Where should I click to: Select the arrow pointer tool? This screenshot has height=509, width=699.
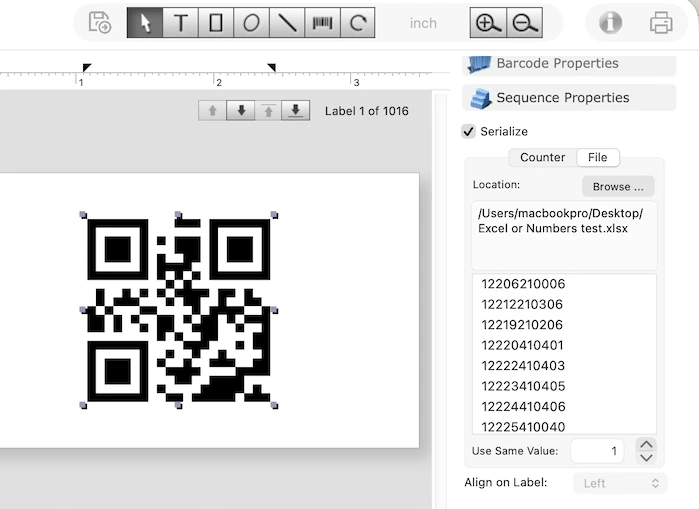(x=145, y=23)
